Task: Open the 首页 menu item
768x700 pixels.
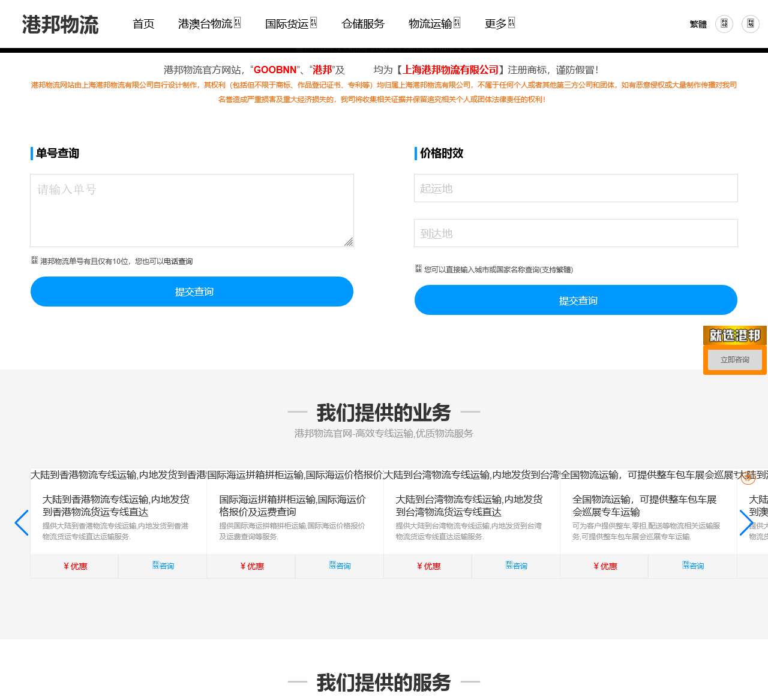Action: pyautogui.click(x=143, y=24)
